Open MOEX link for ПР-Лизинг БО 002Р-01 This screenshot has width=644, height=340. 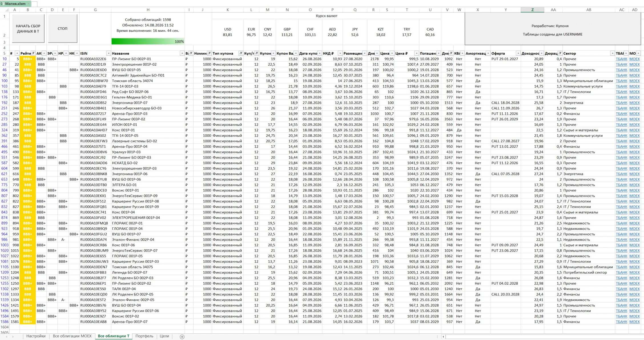pyautogui.click(x=635, y=59)
